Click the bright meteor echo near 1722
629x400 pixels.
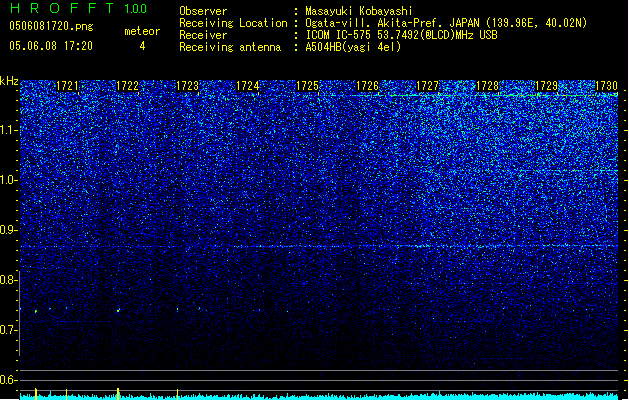tap(118, 311)
